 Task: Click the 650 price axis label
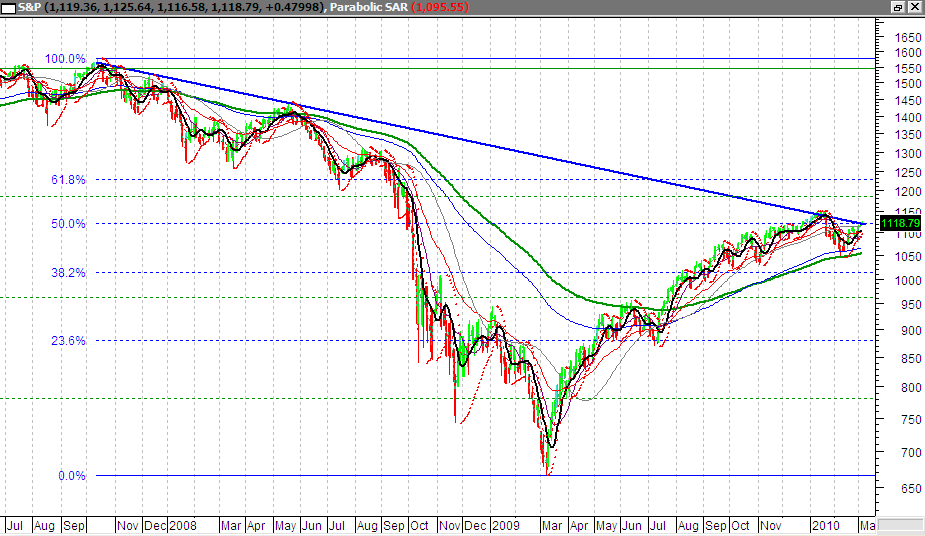(x=911, y=488)
